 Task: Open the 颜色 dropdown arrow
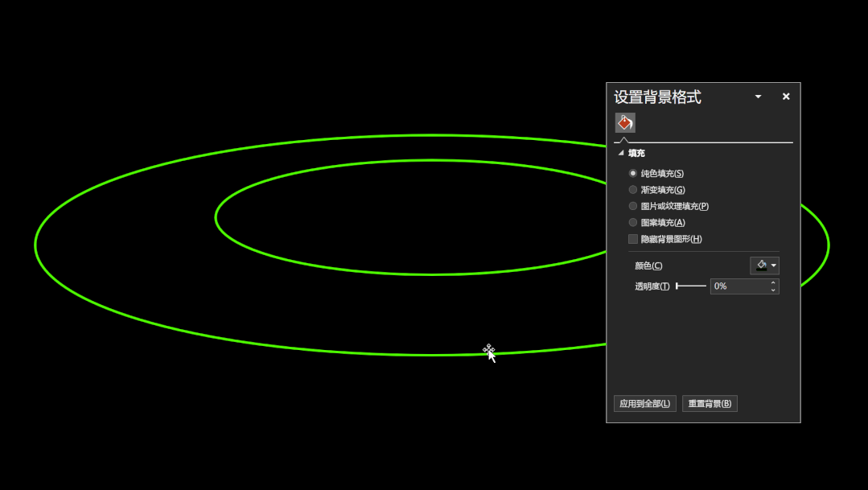(x=774, y=266)
